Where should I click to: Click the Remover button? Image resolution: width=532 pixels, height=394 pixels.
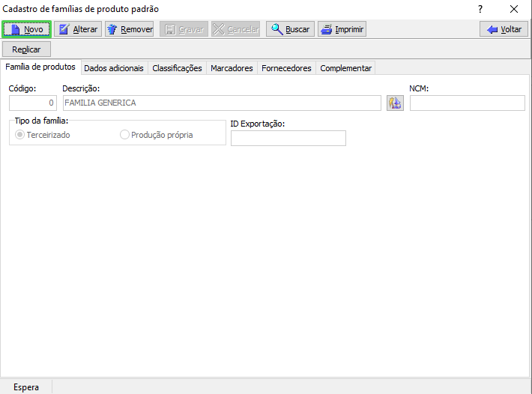(x=130, y=29)
